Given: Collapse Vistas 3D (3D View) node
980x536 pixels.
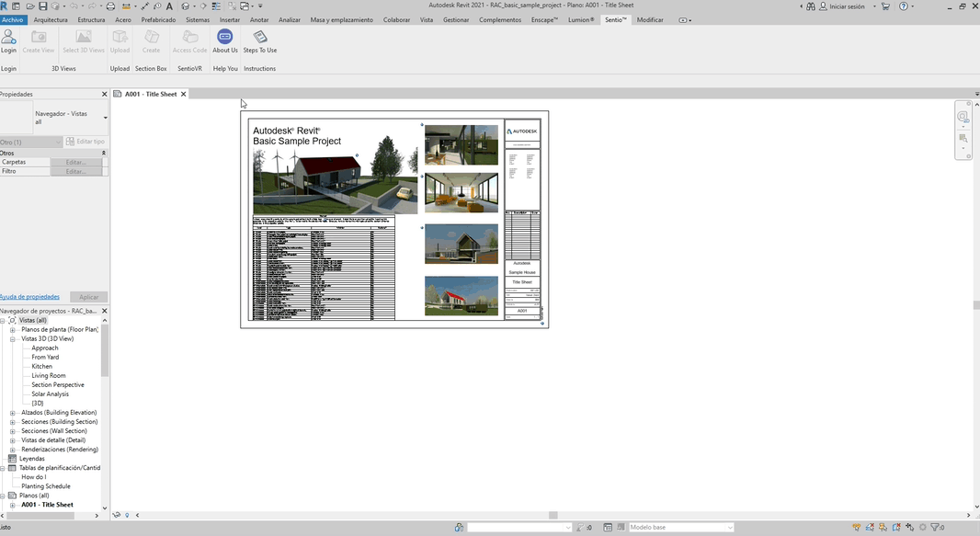Looking at the screenshot, I should pyautogui.click(x=13, y=339).
